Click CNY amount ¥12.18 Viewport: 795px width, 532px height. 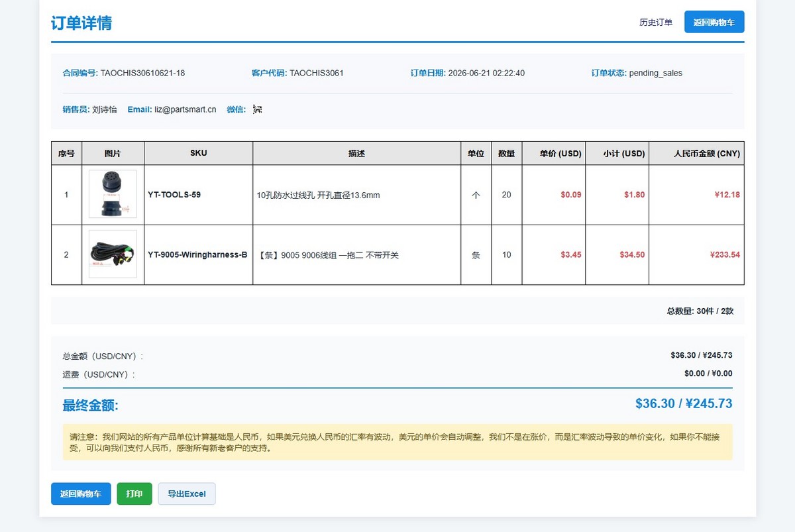coord(727,195)
